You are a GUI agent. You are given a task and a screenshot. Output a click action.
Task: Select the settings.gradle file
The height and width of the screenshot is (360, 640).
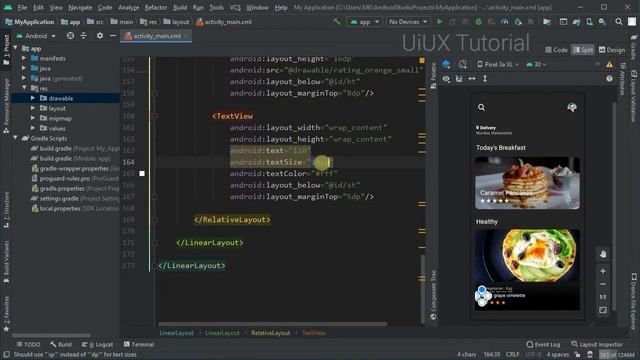[65, 198]
